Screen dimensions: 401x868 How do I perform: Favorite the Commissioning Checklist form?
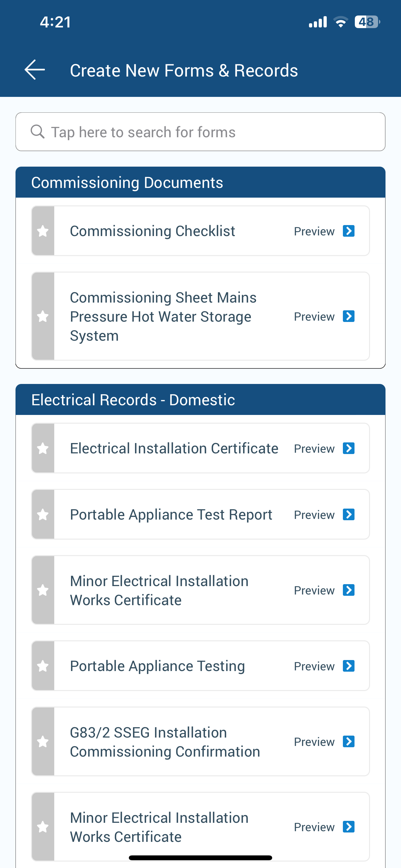[43, 231]
